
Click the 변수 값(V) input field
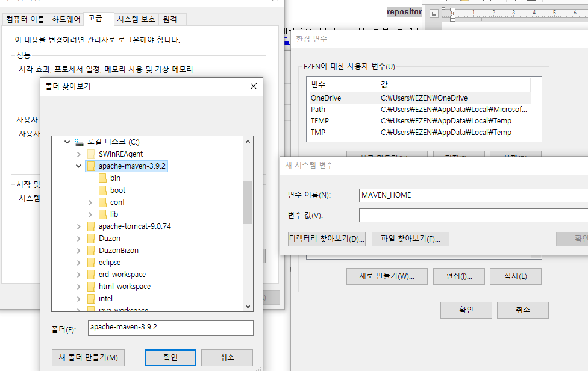pyautogui.click(x=473, y=216)
